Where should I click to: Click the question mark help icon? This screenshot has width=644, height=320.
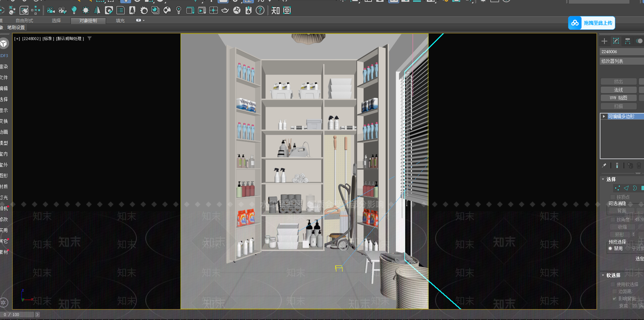coord(260,10)
